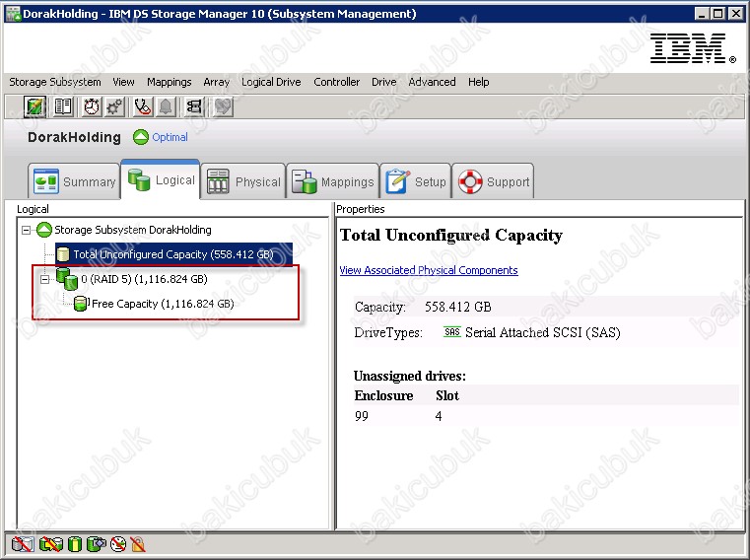Click the locate subsystem components toolbar icon
Screen dimensions: 750x560
click(194, 106)
